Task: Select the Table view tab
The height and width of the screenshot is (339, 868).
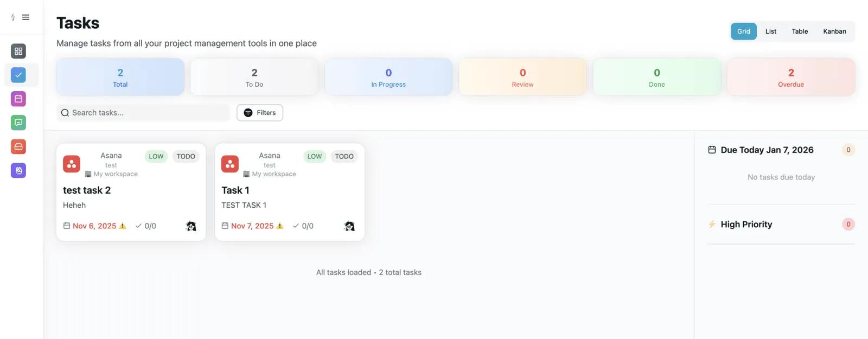Action: click(800, 31)
